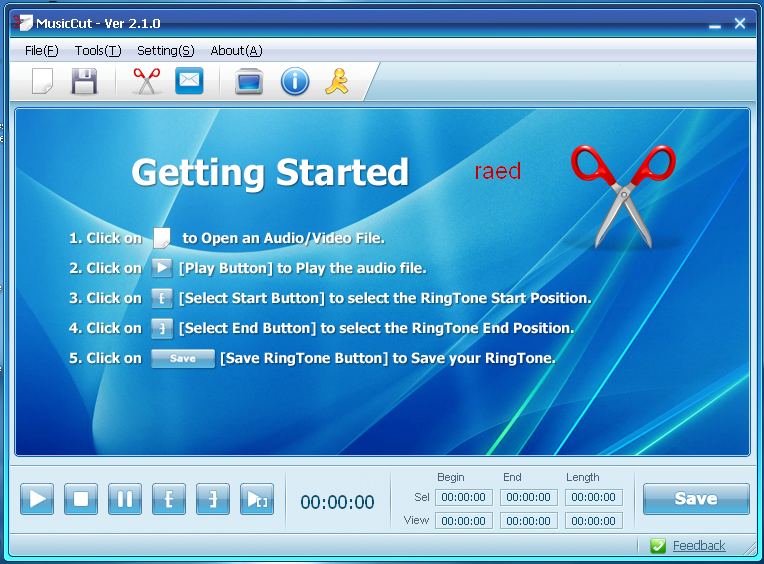Click the play icon in step 2
Viewport: 764px width, 564px height.
[162, 268]
